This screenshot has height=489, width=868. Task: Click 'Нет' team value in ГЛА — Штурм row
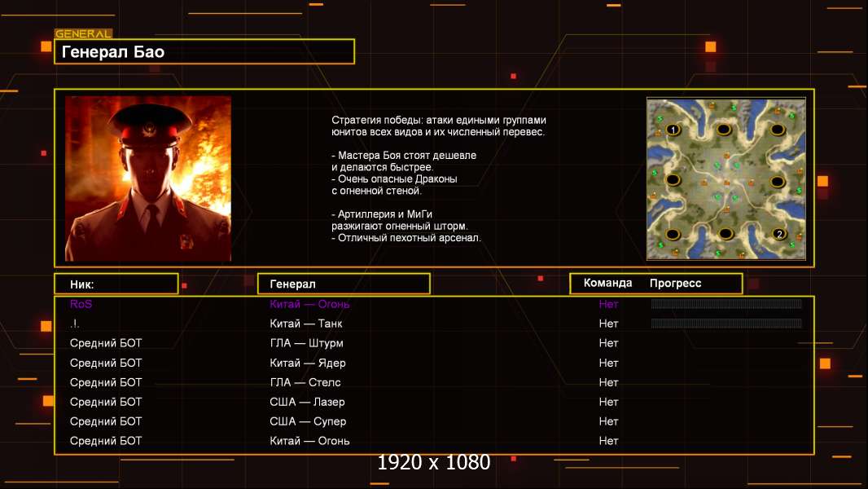608,343
